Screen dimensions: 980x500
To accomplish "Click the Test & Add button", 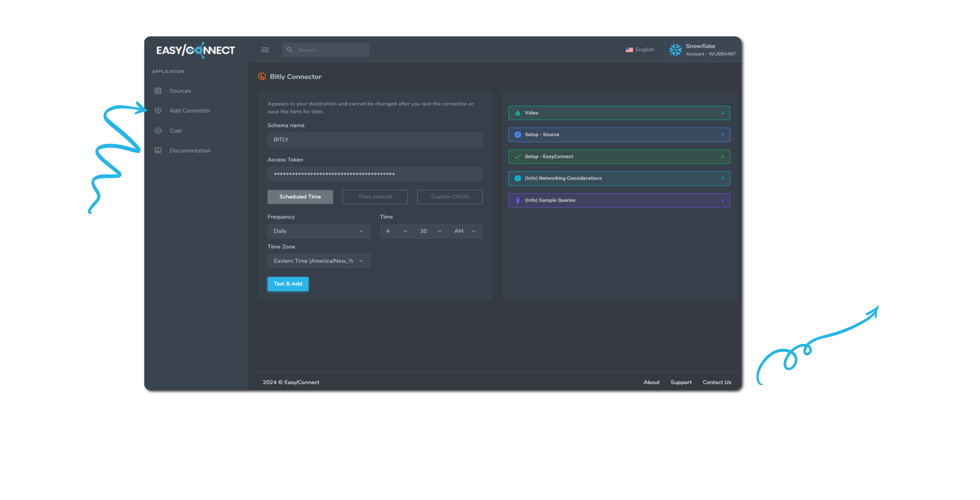I will [288, 284].
